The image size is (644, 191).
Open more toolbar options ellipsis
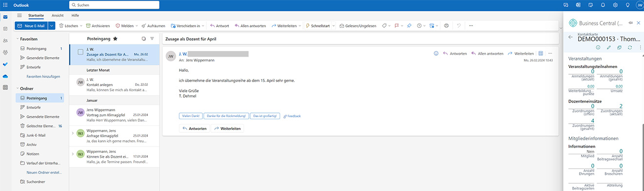click(x=471, y=25)
